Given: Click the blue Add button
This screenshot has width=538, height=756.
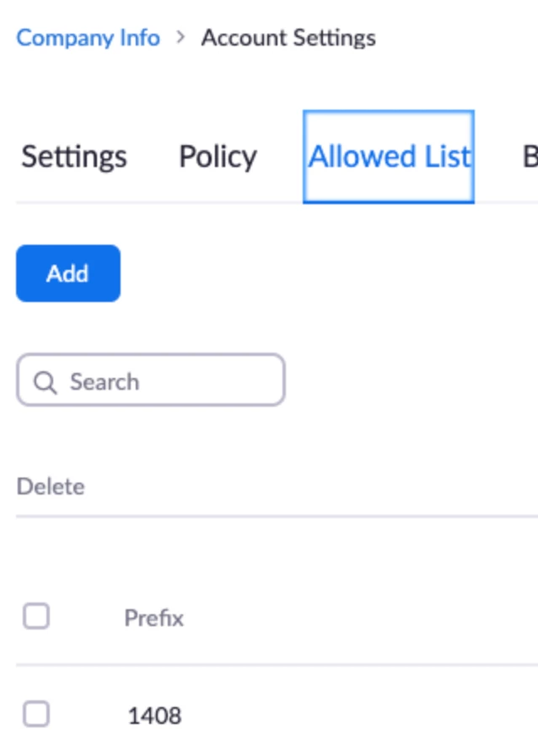Looking at the screenshot, I should coord(68,273).
